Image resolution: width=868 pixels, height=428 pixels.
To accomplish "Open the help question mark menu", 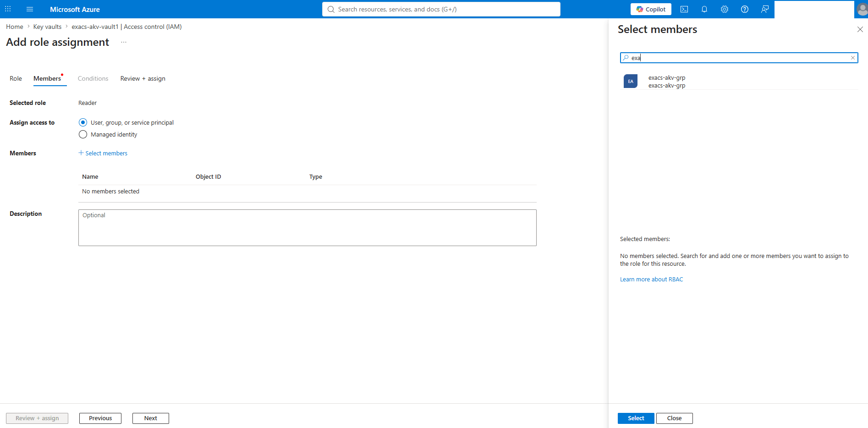I will click(745, 9).
